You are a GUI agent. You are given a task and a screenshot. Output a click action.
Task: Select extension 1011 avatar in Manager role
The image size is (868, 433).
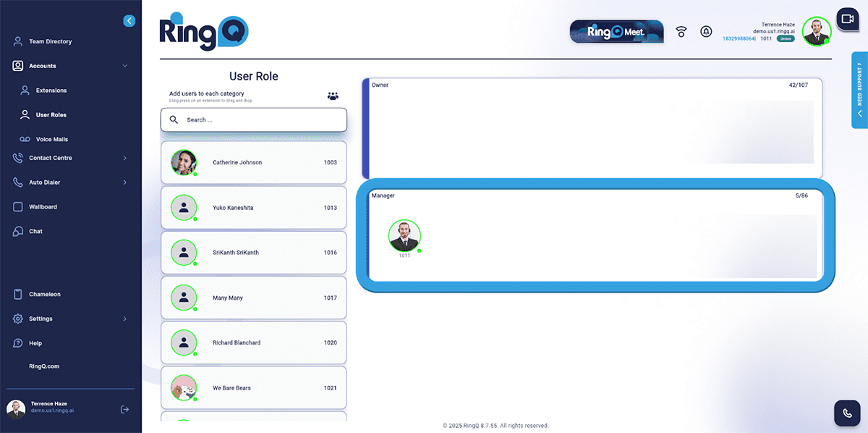[404, 236]
